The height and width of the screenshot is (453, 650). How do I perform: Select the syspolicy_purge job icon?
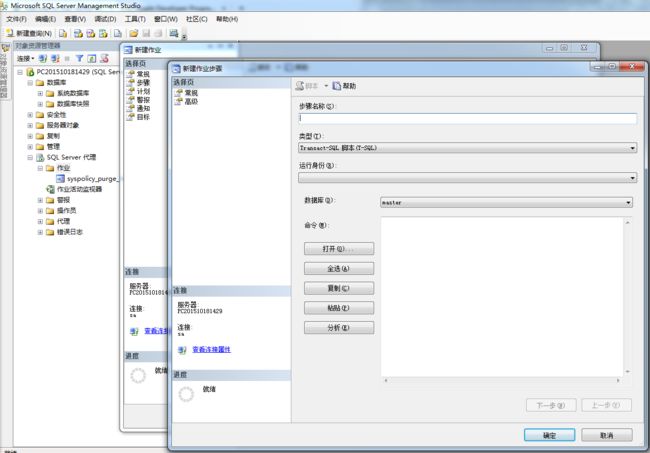coord(60,179)
